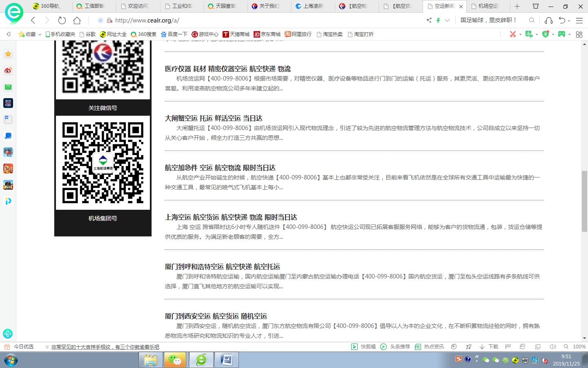This screenshot has height=368, width=588.
Task: Expand the yen shield dropdown arrow
Action: coord(553,34)
